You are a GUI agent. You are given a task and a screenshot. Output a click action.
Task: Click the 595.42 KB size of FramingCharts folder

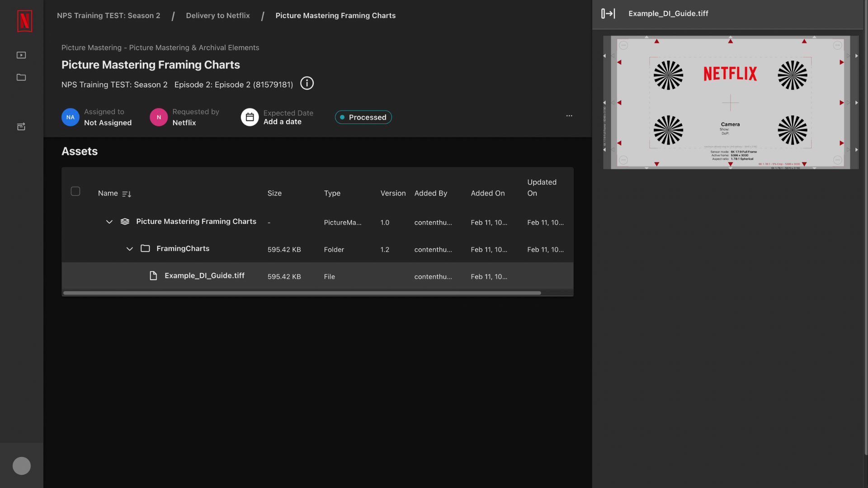pos(284,249)
